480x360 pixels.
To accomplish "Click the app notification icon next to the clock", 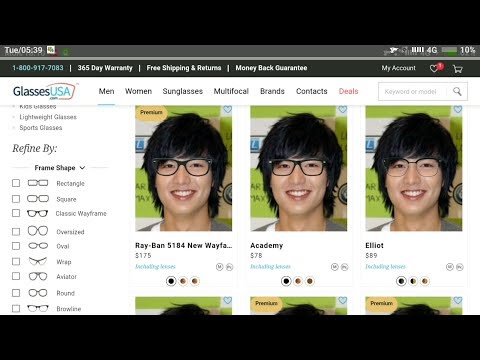I will pyautogui.click(x=51, y=50).
